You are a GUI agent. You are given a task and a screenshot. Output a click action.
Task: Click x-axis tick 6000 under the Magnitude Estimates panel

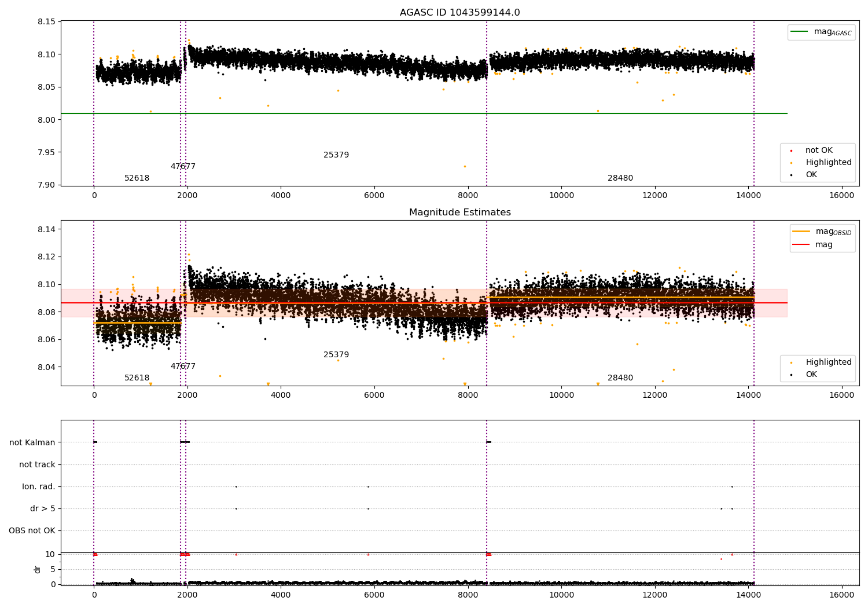tap(374, 395)
